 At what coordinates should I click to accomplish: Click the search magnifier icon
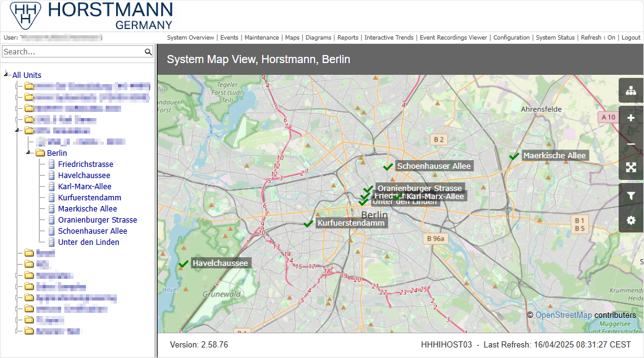pos(148,52)
